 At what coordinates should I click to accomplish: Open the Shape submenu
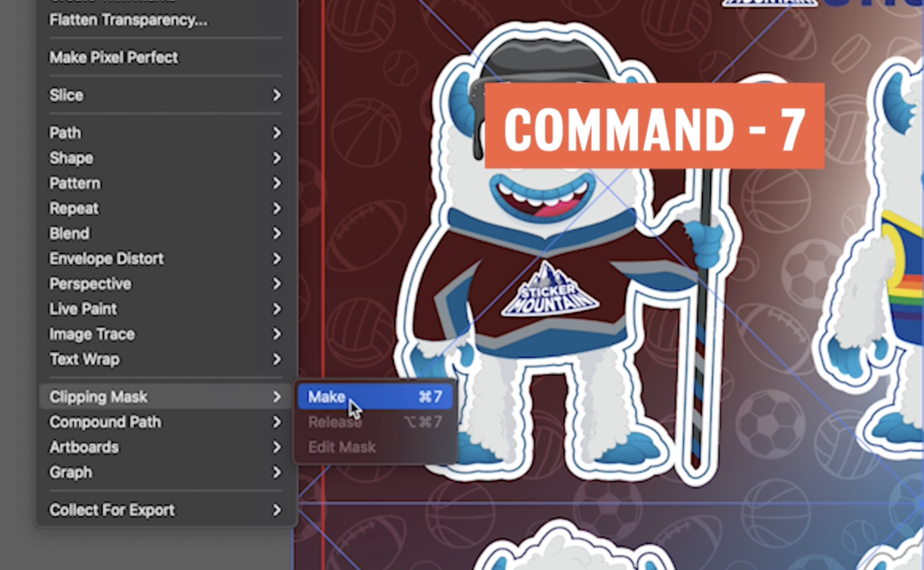[166, 158]
